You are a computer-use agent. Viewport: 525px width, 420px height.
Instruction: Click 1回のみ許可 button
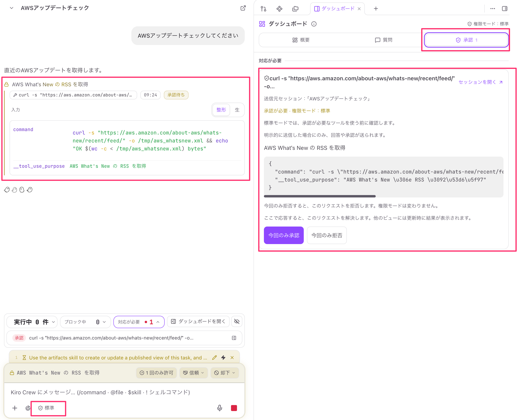click(156, 373)
